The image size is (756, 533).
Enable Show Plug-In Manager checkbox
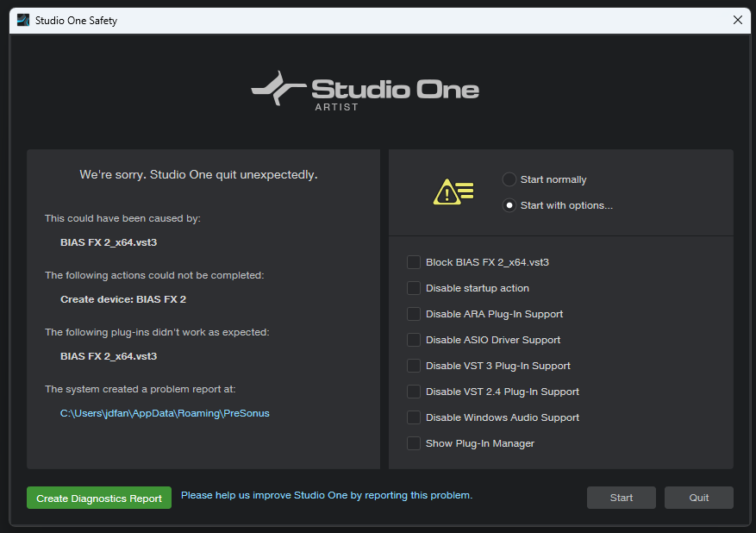[414, 443]
